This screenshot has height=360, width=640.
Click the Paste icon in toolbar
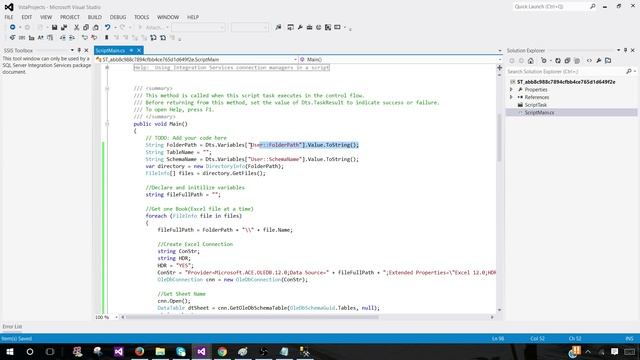pyautogui.click(x=96, y=27)
